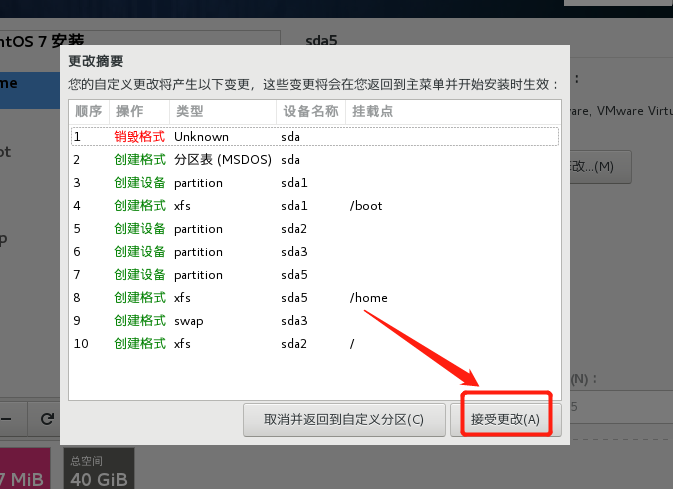Select row 9 swap sda3
673x489 pixels.
315,321
